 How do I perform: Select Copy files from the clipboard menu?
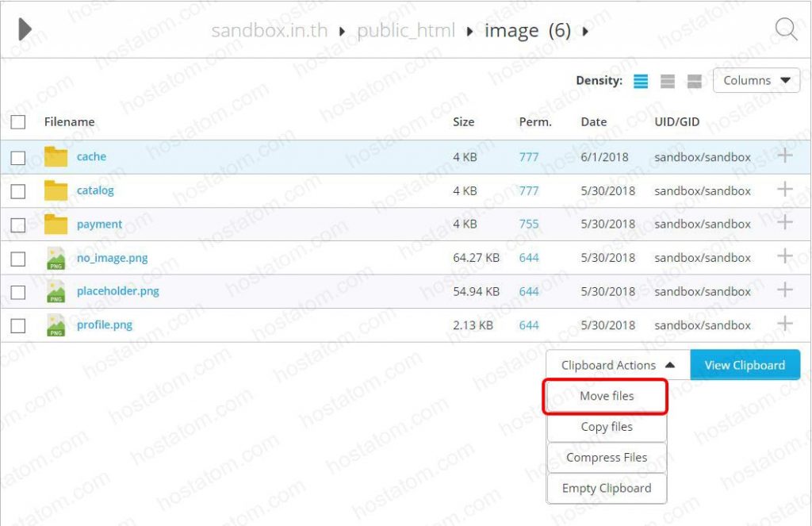click(x=606, y=427)
